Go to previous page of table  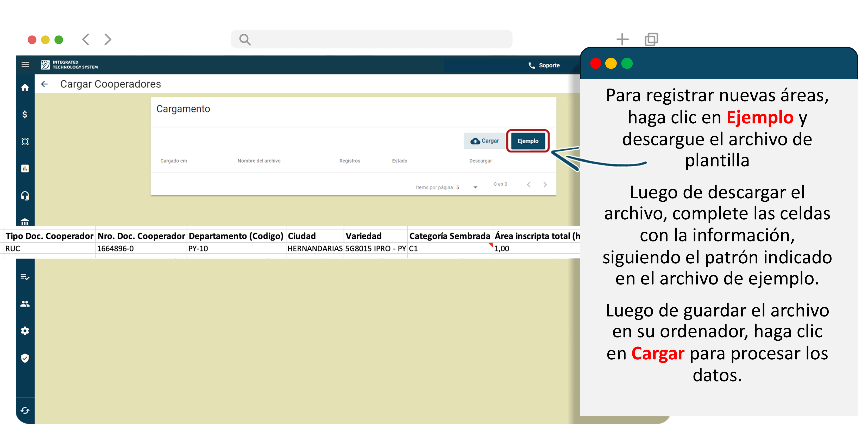tap(529, 185)
